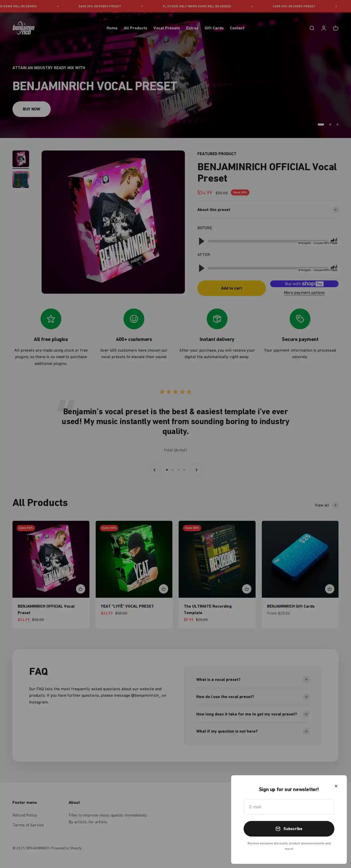Image resolution: width=351 pixels, height=868 pixels.
Task: Play the AFTER audio sample
Action: (x=202, y=268)
